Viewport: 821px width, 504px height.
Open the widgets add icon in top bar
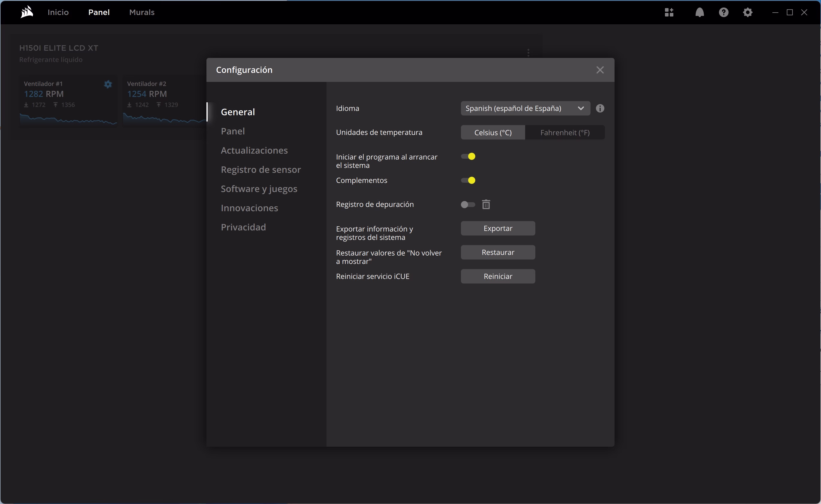click(669, 12)
